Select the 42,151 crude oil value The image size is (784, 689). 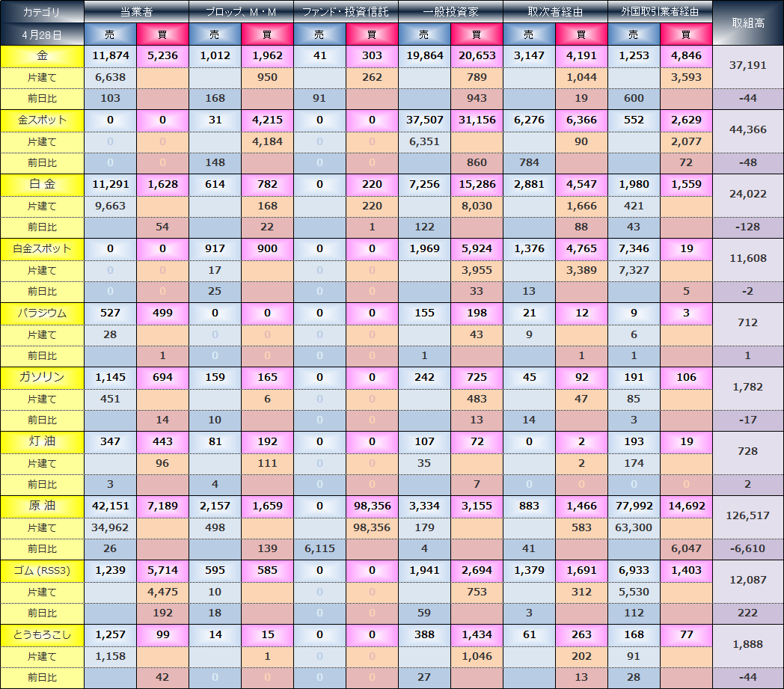[111, 506]
